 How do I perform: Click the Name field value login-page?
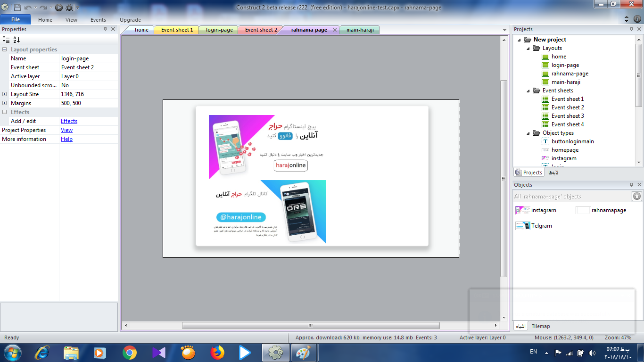tap(89, 58)
